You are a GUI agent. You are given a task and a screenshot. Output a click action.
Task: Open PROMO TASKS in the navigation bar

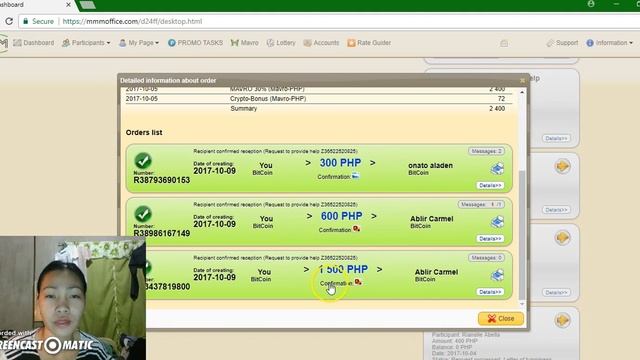pyautogui.click(x=195, y=43)
